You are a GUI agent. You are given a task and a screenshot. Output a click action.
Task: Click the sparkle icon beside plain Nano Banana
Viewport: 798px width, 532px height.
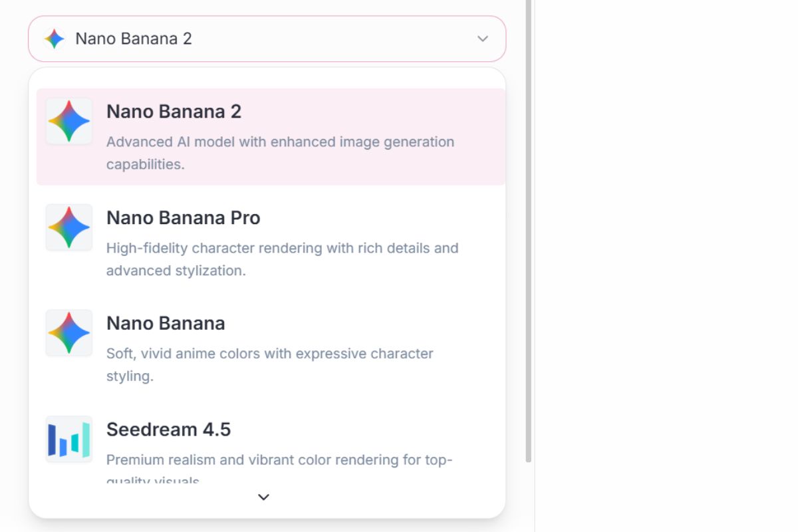tap(69, 332)
